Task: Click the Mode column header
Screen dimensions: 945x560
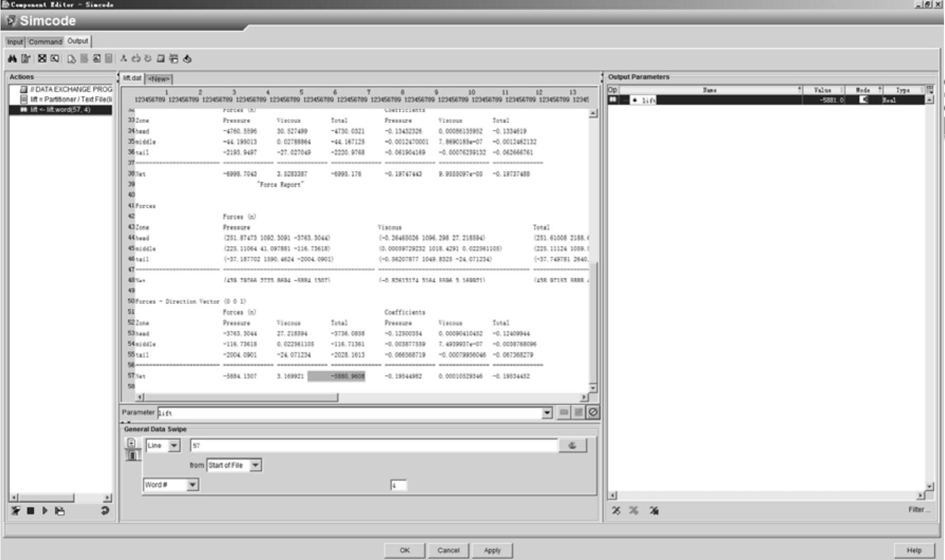Action: click(x=863, y=90)
